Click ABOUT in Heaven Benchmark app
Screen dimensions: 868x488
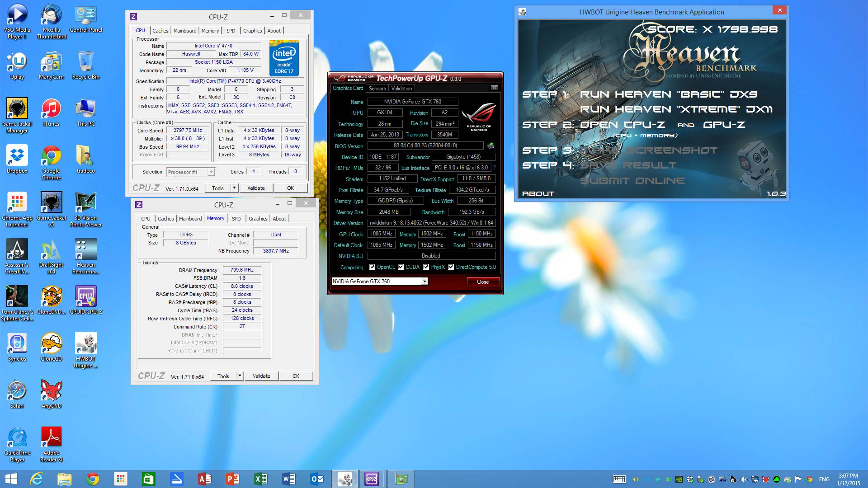click(538, 194)
